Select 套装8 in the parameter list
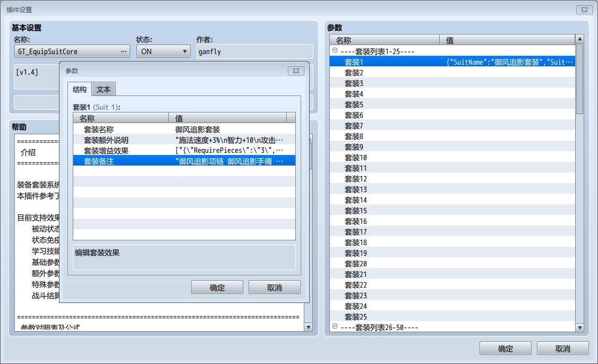Image resolution: width=598 pixels, height=364 pixels. click(452, 136)
